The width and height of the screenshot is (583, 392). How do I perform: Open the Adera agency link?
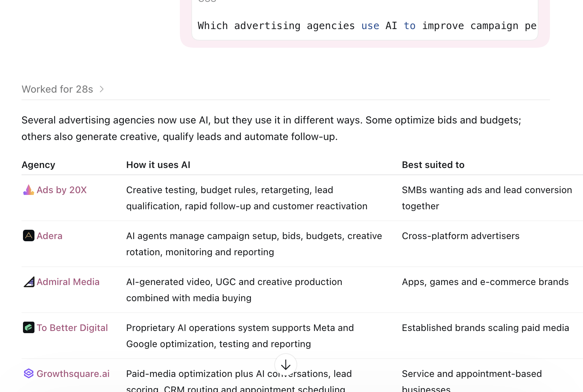click(x=50, y=236)
